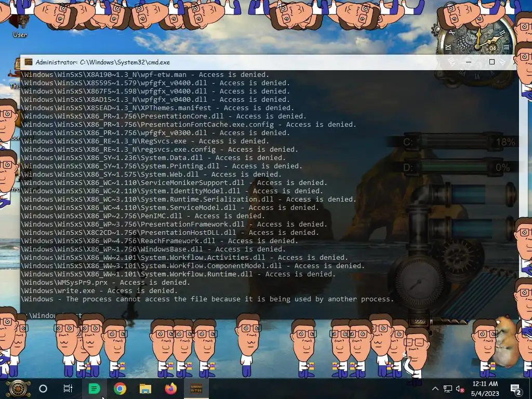532x399 pixels.
Task: Open Cortana circle on the taskbar
Action: (x=43, y=389)
